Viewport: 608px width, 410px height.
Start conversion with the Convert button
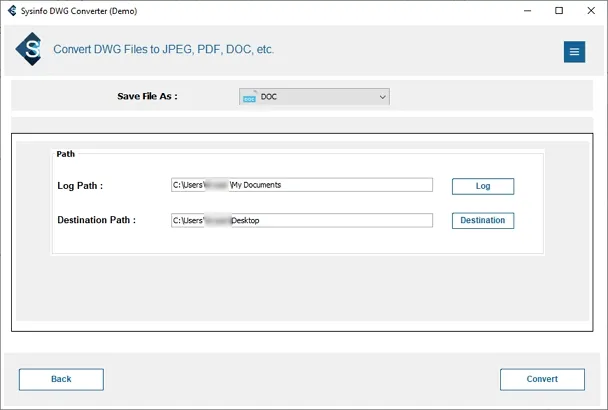click(x=542, y=379)
